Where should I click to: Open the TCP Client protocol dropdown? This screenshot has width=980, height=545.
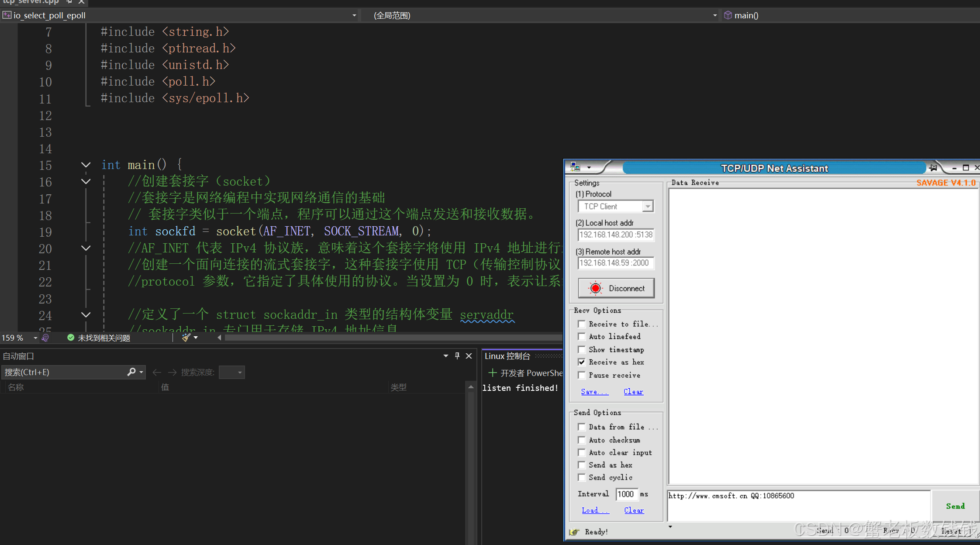pos(648,206)
